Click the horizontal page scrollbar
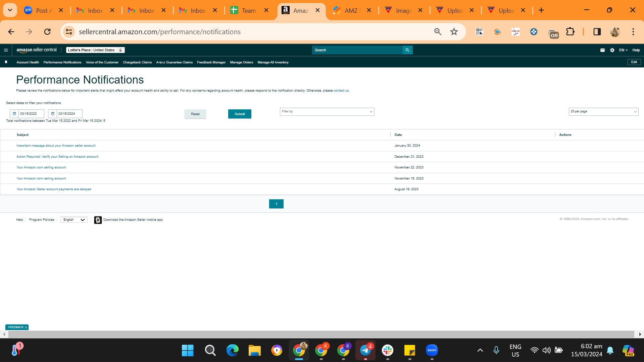644x362 pixels. point(321,334)
